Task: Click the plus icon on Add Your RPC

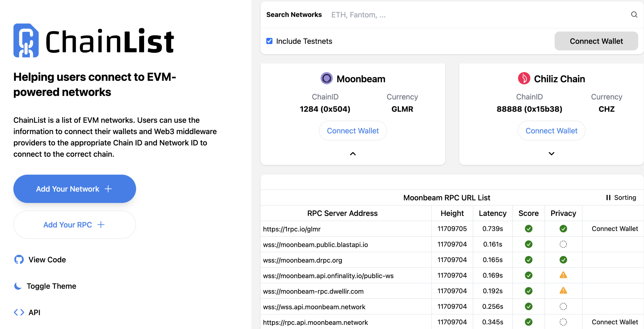Action: coord(101,225)
